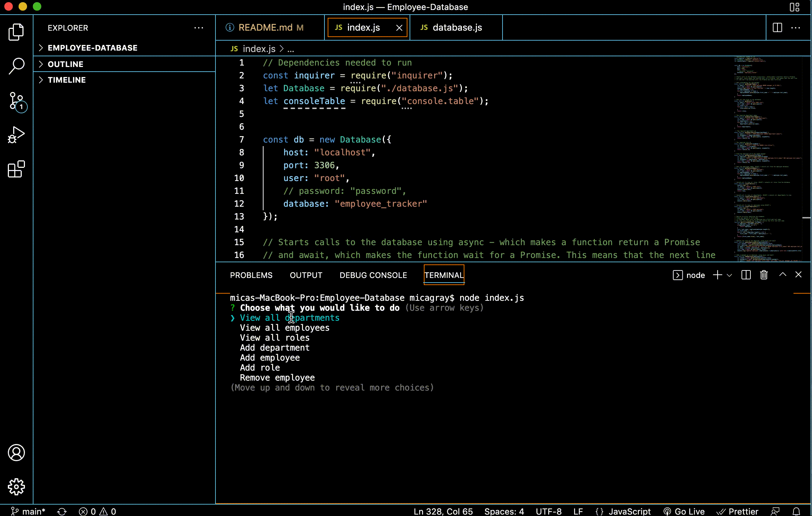
Task: Split the editor to the right
Action: point(777,27)
